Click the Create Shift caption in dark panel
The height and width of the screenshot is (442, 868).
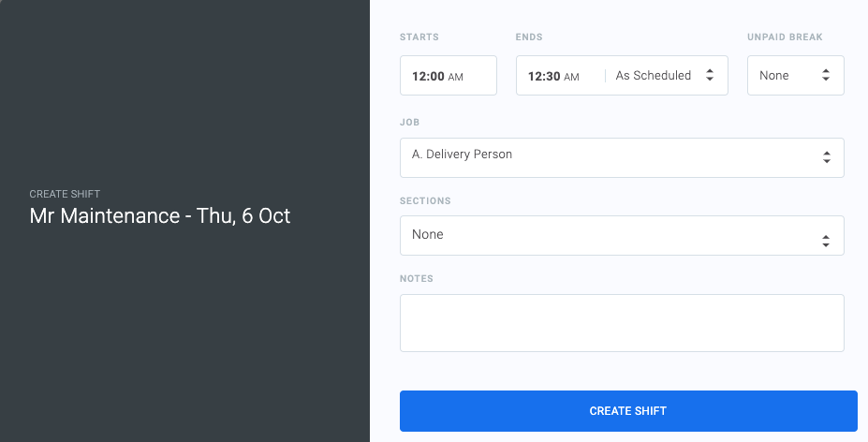pos(65,194)
